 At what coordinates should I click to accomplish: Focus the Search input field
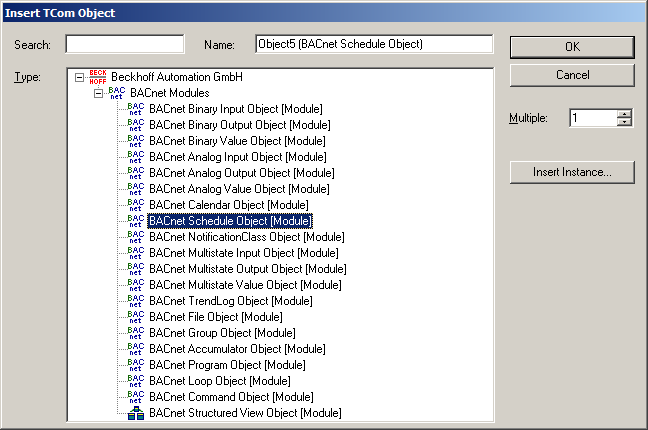pyautogui.click(x=125, y=44)
